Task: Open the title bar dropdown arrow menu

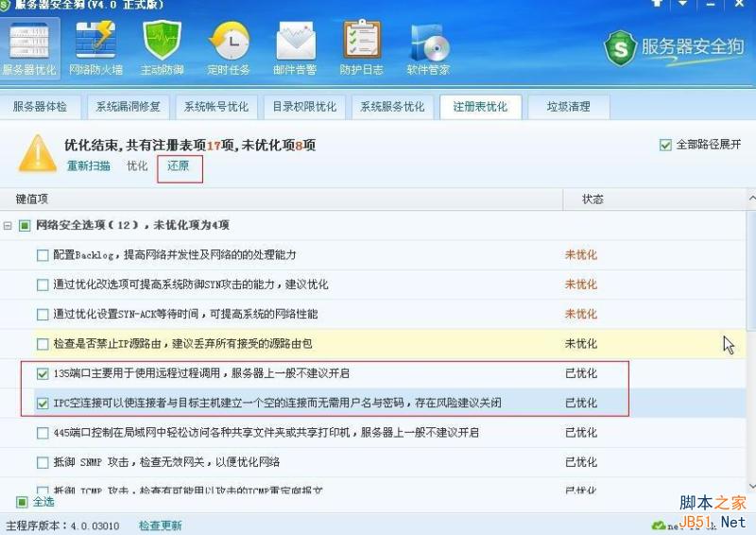Action: coord(682,4)
